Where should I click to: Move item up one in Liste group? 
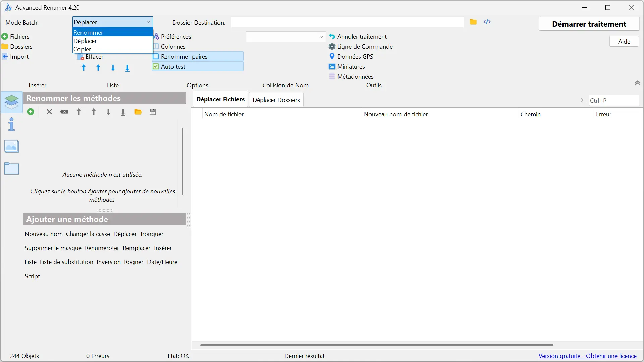click(x=98, y=68)
